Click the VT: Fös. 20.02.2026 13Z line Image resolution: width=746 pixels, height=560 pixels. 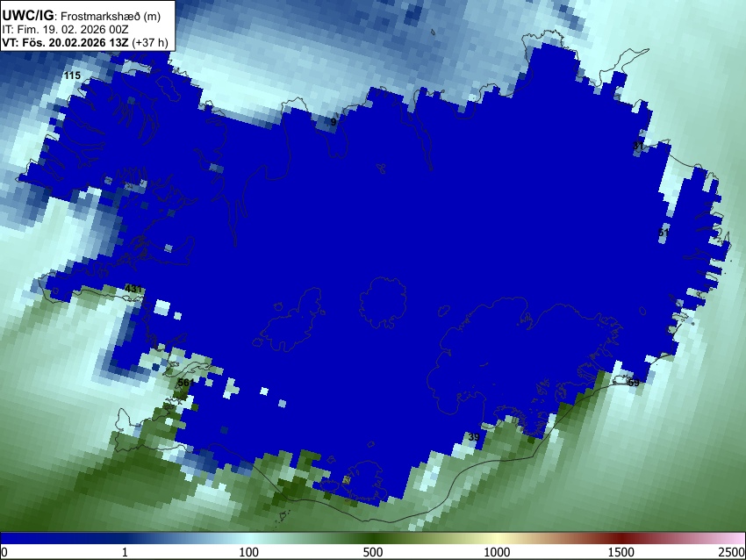[x=85, y=42]
